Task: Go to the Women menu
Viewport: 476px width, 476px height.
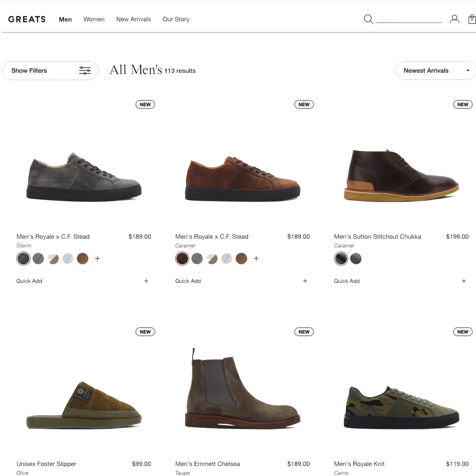Action: tap(94, 19)
